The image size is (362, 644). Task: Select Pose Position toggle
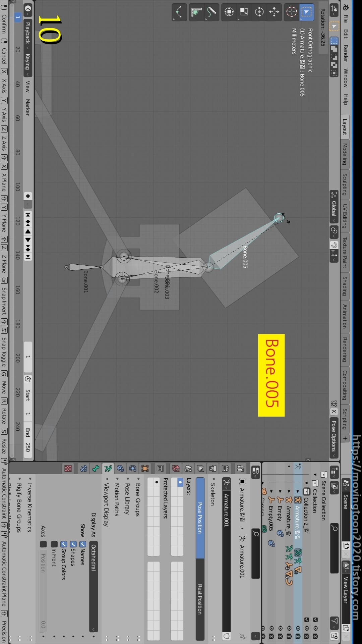[x=200, y=518]
